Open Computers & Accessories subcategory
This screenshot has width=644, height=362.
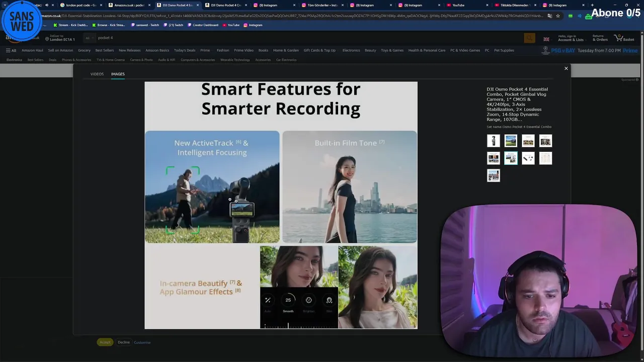click(x=198, y=60)
